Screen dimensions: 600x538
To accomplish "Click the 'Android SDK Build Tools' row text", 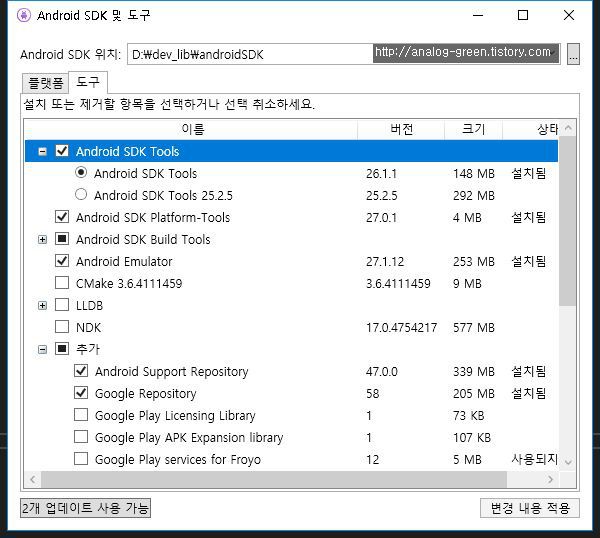I will [143, 240].
